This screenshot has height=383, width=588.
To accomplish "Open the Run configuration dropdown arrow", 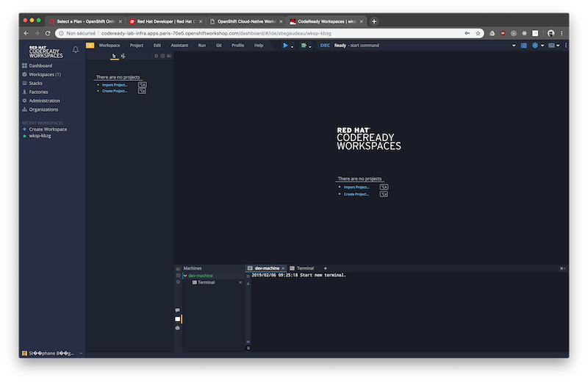I will tap(292, 46).
